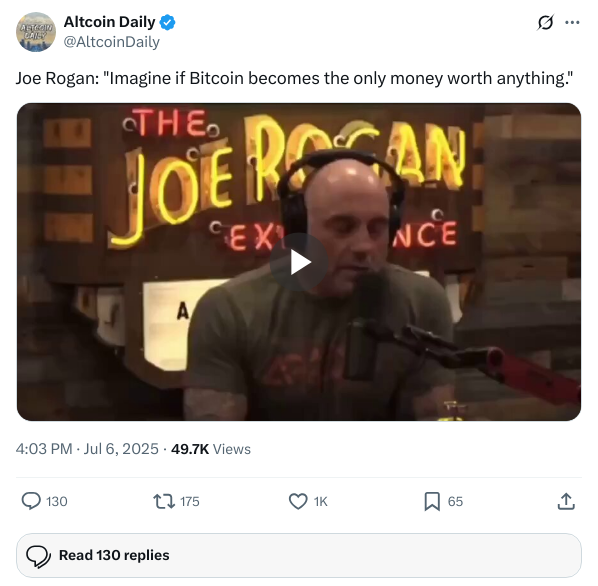Click the 130 replies count
This screenshot has width=598, height=586.
(x=57, y=502)
